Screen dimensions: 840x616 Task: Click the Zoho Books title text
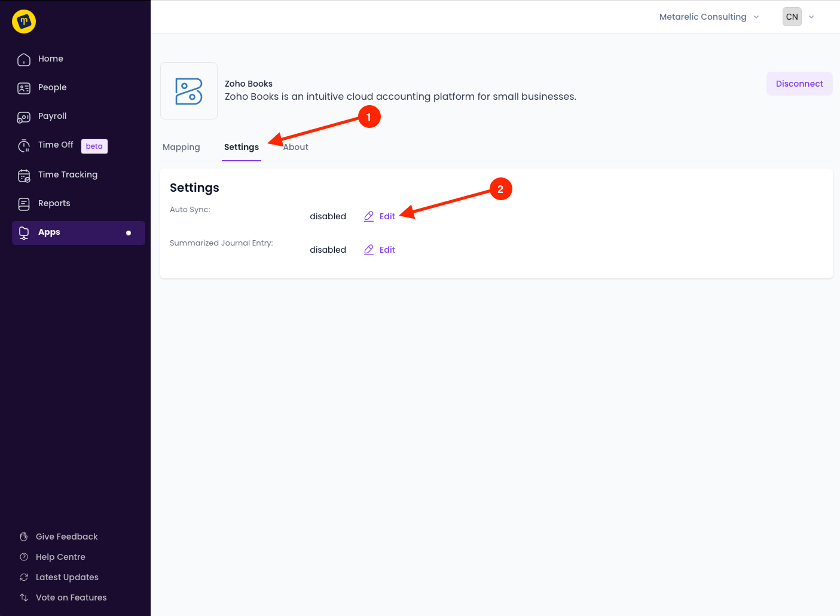[249, 84]
